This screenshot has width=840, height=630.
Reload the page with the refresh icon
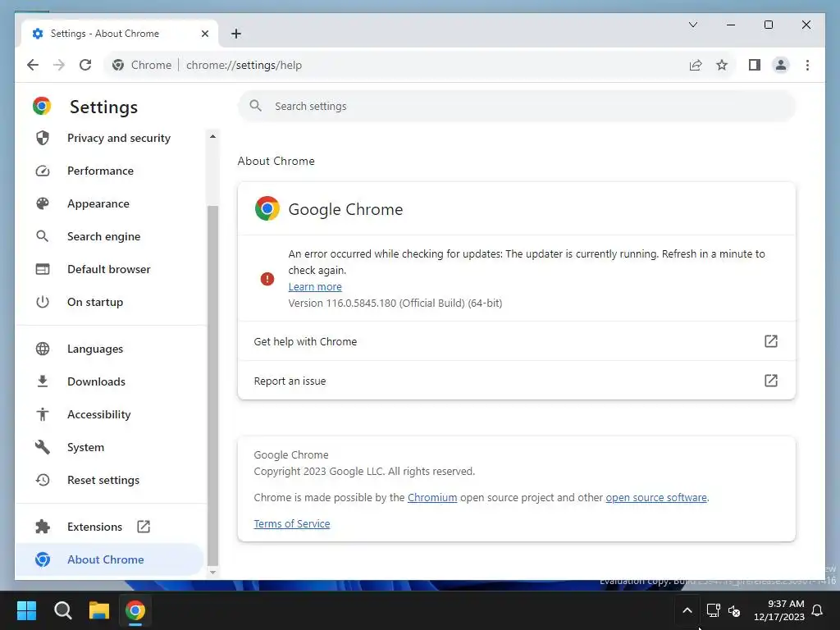coord(85,65)
